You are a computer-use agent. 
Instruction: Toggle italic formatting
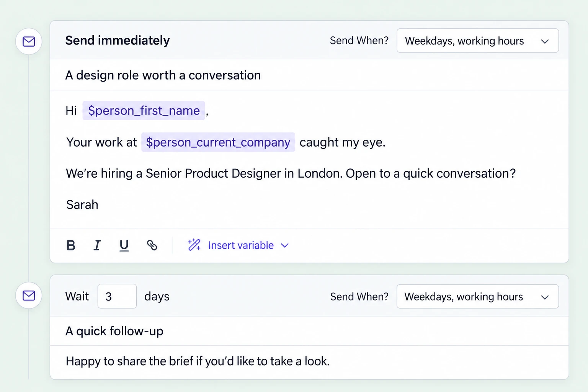[x=97, y=245]
